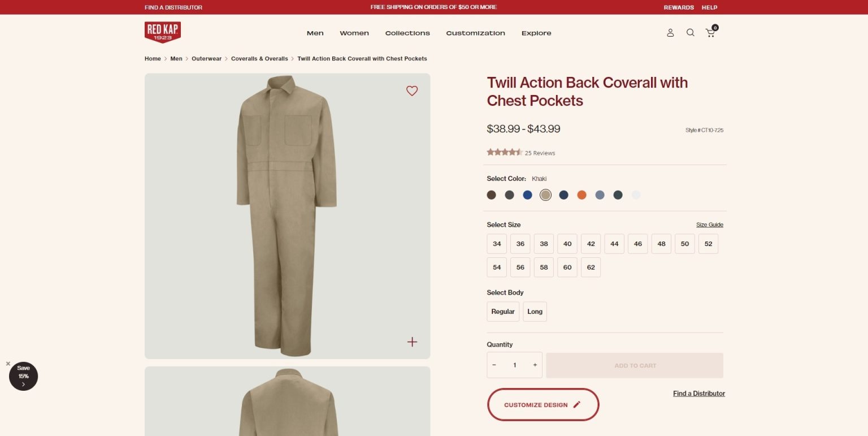Open the Explore navigation dropdown
The width and height of the screenshot is (868, 436).
point(536,33)
